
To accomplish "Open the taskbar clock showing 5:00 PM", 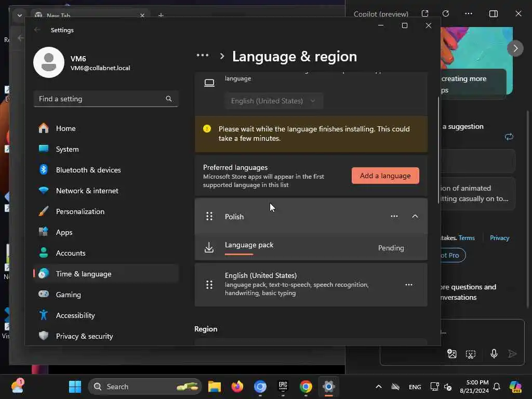I will 474,387.
